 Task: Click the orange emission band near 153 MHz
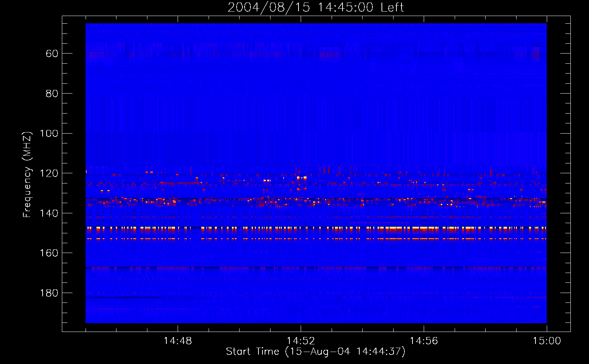tap(316, 239)
